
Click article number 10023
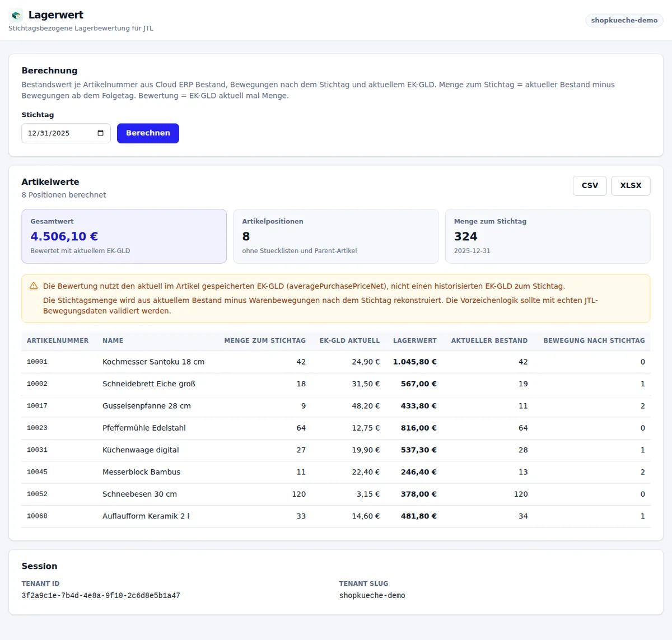pos(37,428)
